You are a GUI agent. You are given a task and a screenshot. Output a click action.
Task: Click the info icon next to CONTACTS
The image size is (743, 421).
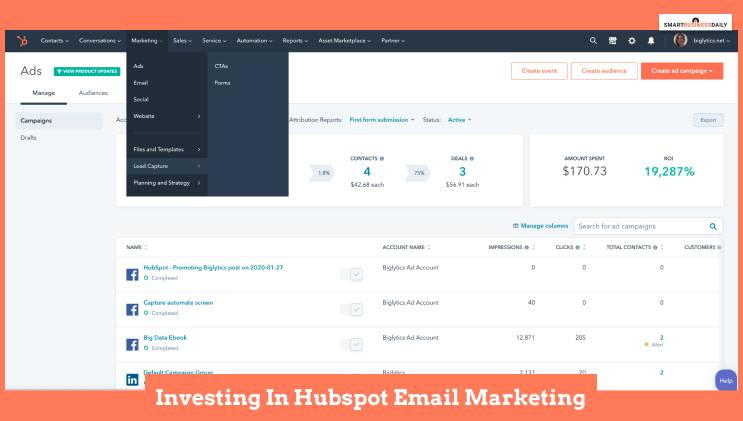(x=382, y=158)
